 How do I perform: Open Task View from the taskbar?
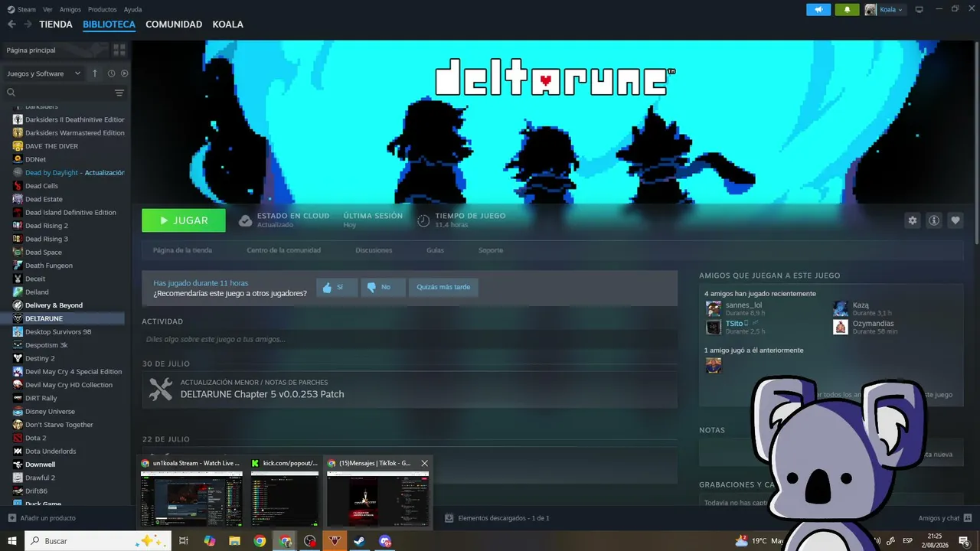(x=184, y=541)
